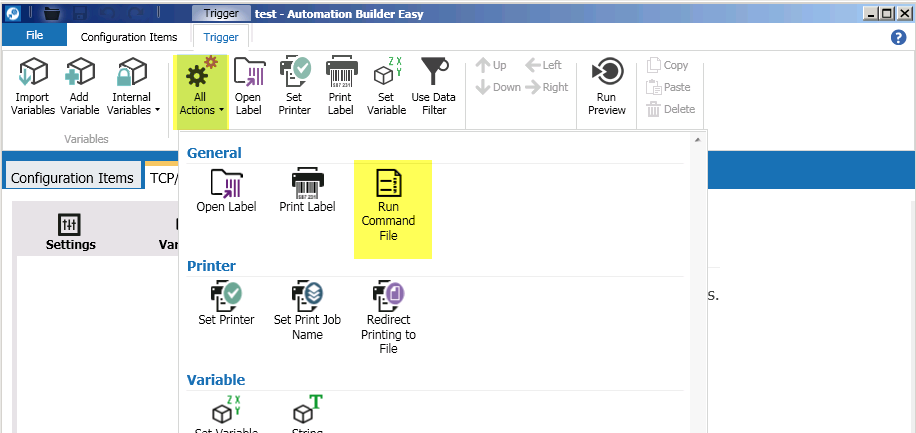Open the All Actions dropdown

(201, 90)
